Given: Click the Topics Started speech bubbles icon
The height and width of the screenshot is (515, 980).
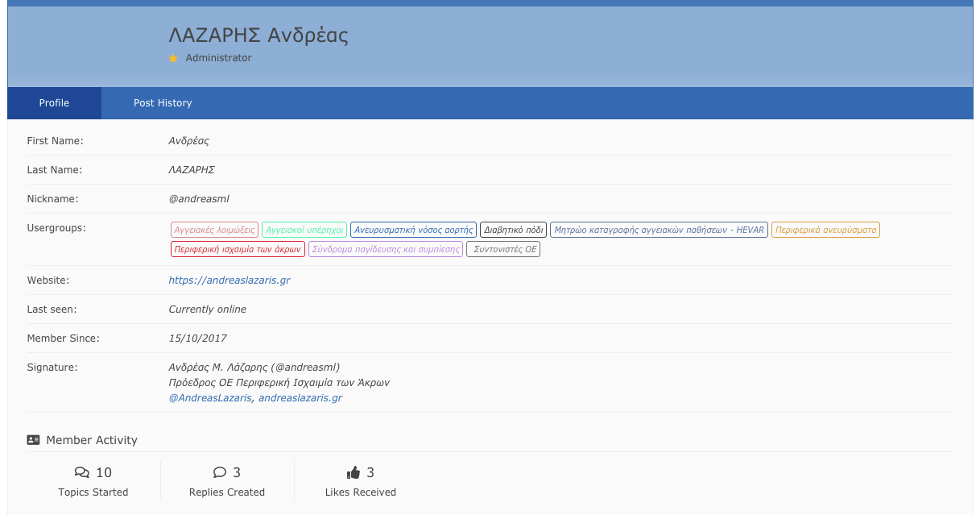Looking at the screenshot, I should tap(82, 472).
